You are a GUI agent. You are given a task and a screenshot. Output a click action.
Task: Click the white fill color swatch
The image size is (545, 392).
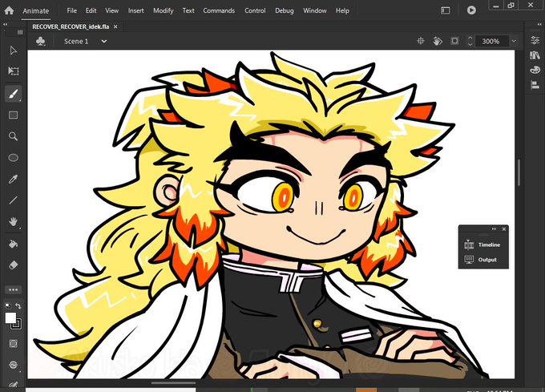(10, 317)
